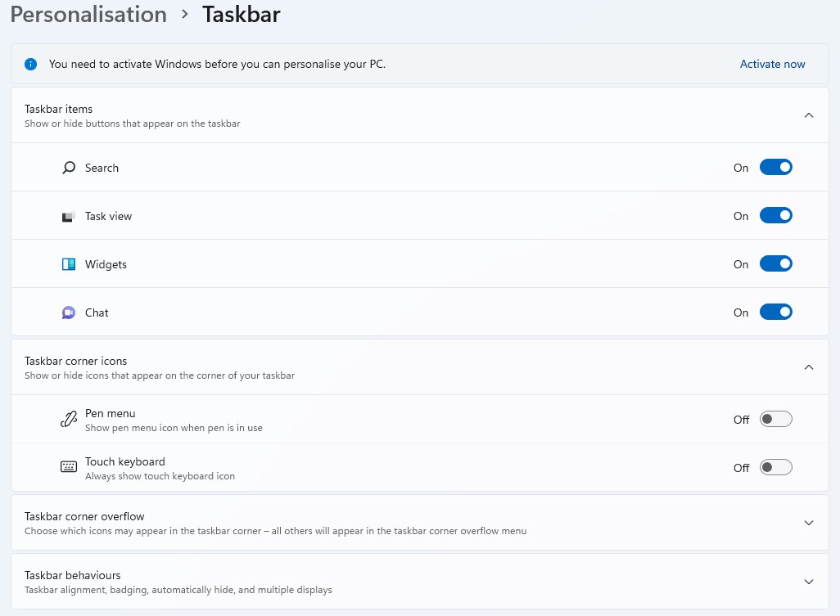
Task: Click the Activate now link
Action: click(x=772, y=64)
